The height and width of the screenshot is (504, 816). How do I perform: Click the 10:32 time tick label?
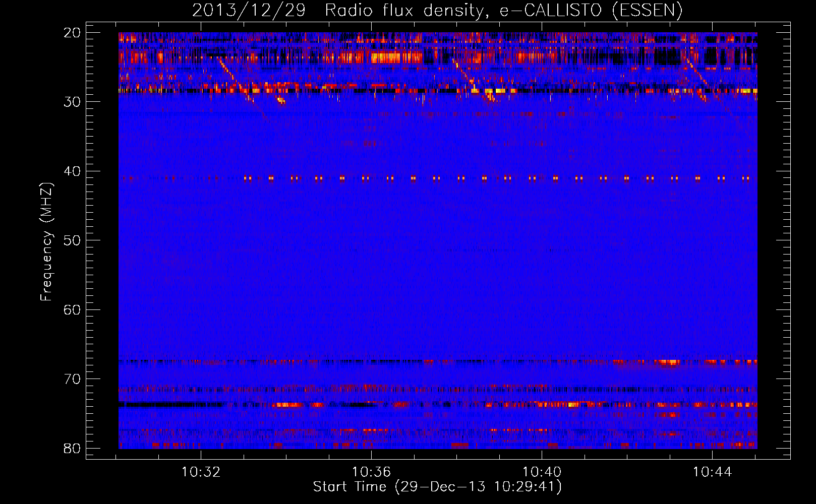tap(201, 472)
